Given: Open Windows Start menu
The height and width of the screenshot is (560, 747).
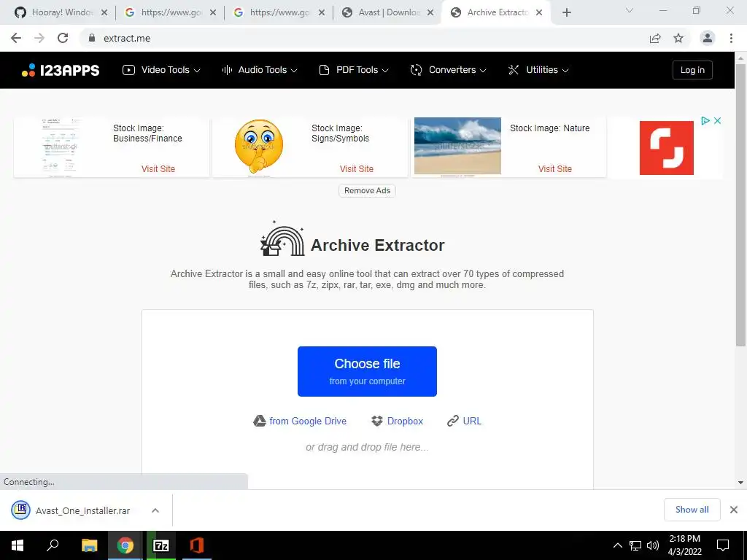Looking at the screenshot, I should pos(18,545).
